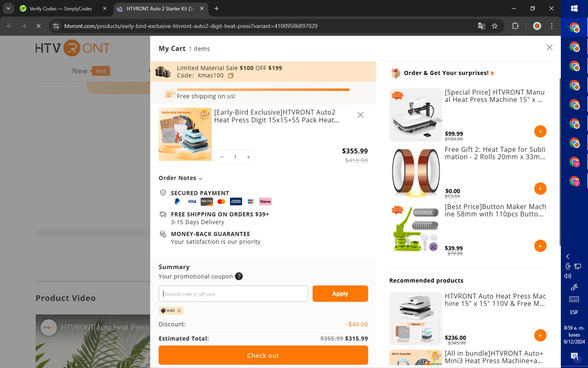The height and width of the screenshot is (368, 588).
Task: Open the Windows Start button
Action: 574,8
